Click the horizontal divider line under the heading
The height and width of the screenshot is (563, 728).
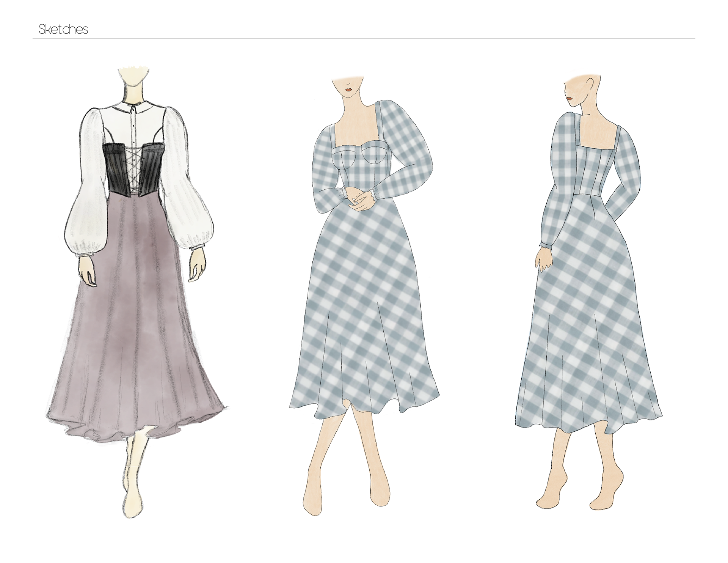(364, 38)
